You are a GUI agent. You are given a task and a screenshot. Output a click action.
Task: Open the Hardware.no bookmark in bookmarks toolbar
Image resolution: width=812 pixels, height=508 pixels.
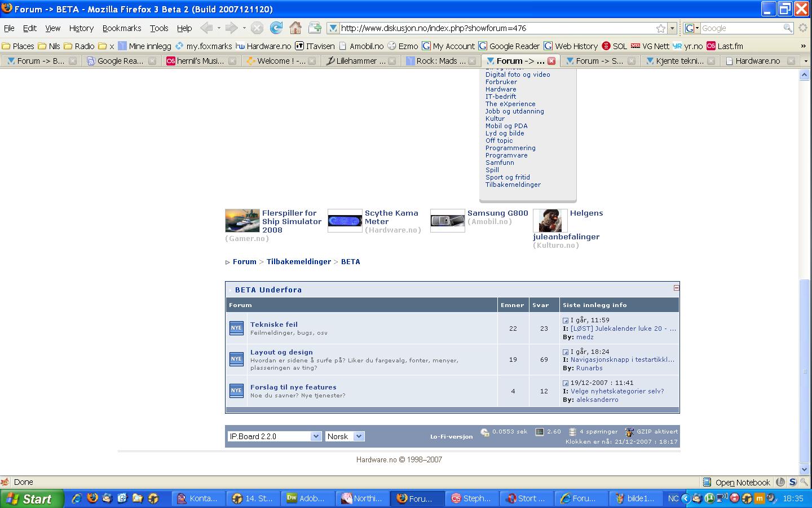coord(263,46)
